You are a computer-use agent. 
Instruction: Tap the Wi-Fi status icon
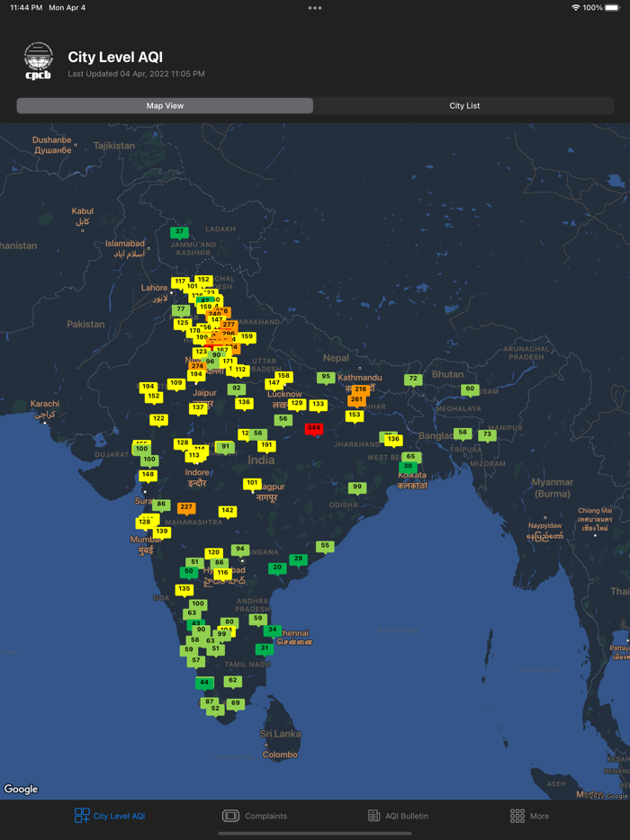pos(576,7)
